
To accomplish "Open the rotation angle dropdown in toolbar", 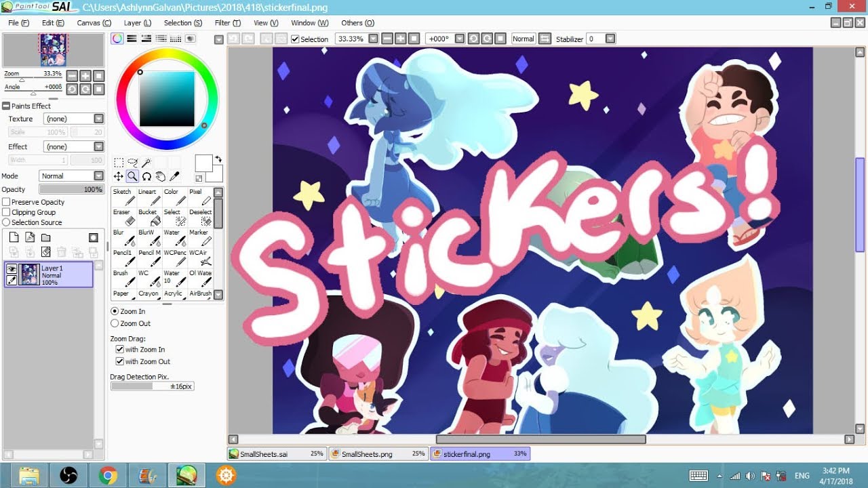I will 459,39.
